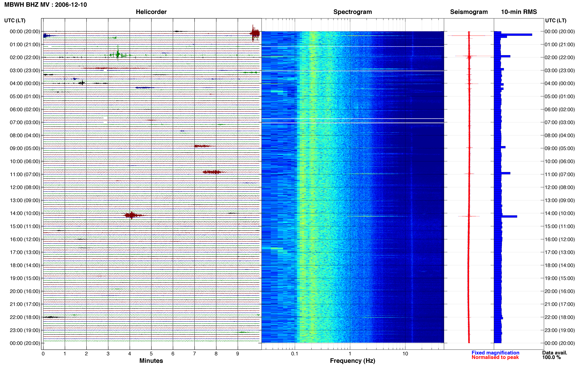Click left time label 04:00 (00:00)
Viewport: 588px width, 368px height.
pos(25,83)
